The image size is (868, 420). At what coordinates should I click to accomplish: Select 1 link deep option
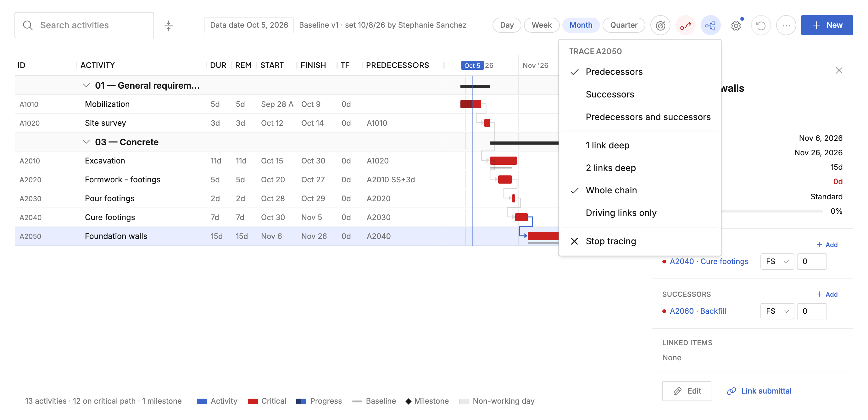pyautogui.click(x=640, y=145)
